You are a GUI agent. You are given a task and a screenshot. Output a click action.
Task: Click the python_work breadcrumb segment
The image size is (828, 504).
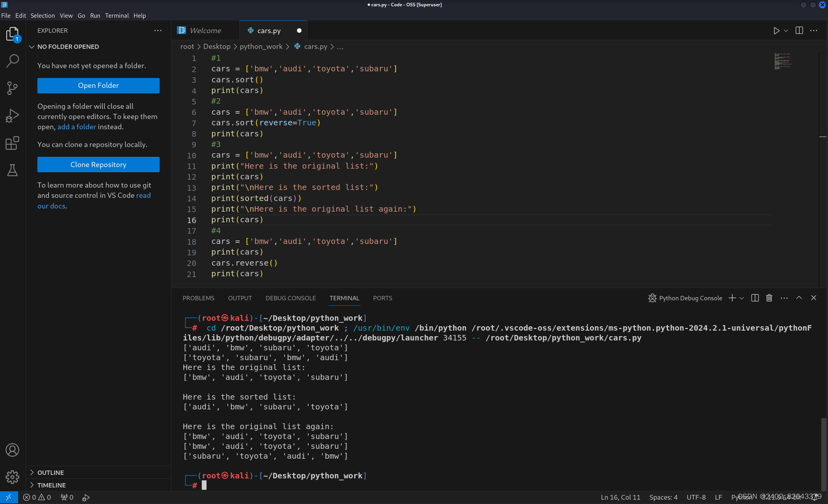coord(261,46)
